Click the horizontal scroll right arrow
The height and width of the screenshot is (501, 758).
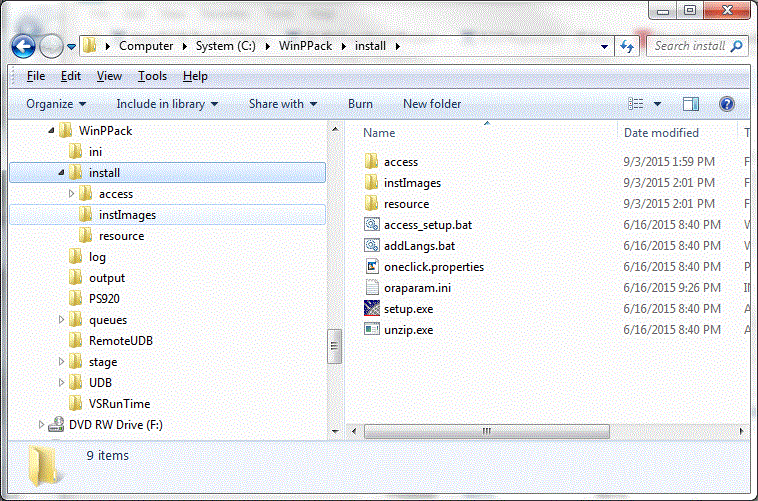742,431
